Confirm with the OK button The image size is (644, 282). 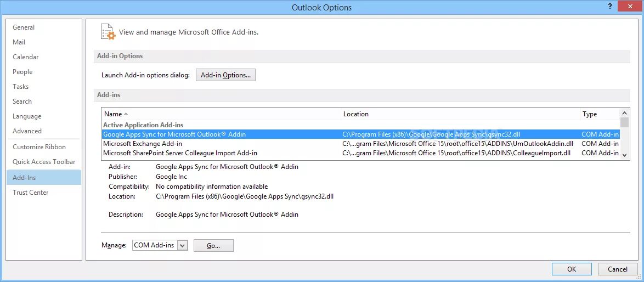pos(572,269)
